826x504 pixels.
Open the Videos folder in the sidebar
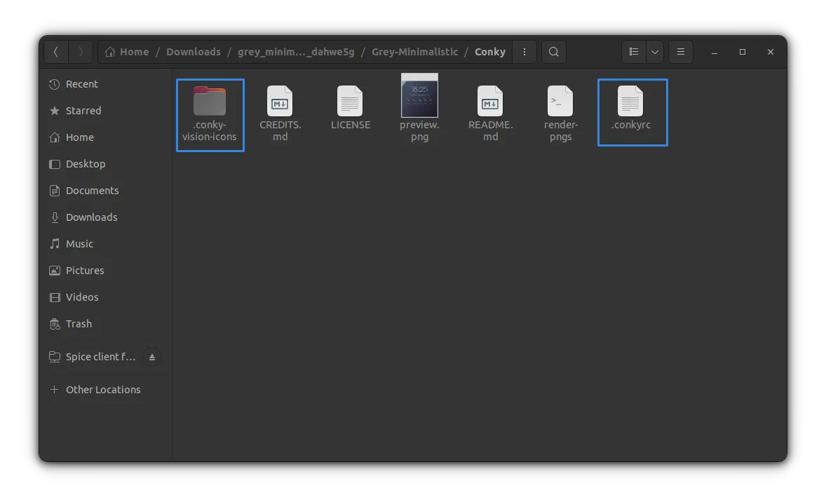click(81, 297)
